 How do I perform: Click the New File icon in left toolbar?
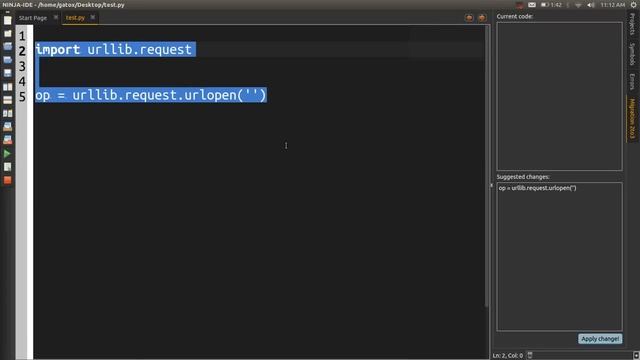7,20
